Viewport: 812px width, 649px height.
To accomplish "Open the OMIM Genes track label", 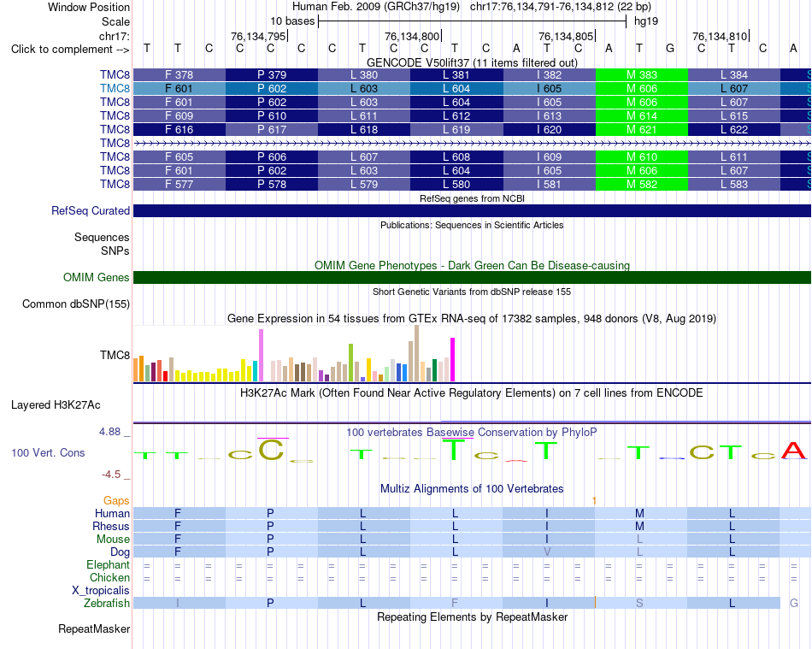I will 96,278.
